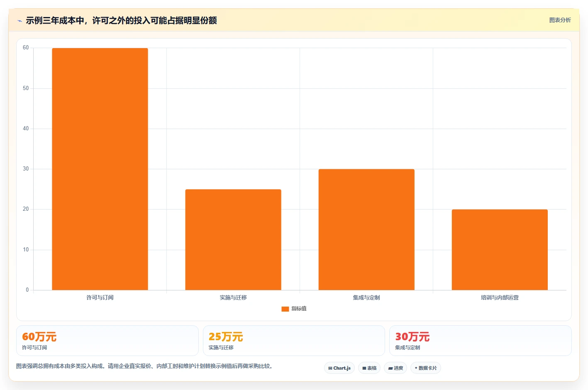588x390 pixels.
Task: Click the 集成与定制 x-axis label
Action: tap(366, 297)
